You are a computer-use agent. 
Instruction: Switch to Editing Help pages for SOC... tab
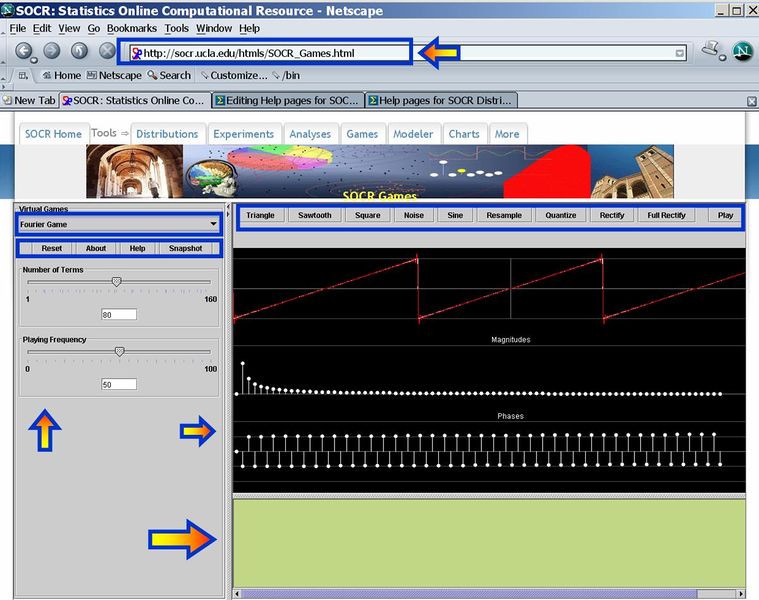[x=288, y=101]
